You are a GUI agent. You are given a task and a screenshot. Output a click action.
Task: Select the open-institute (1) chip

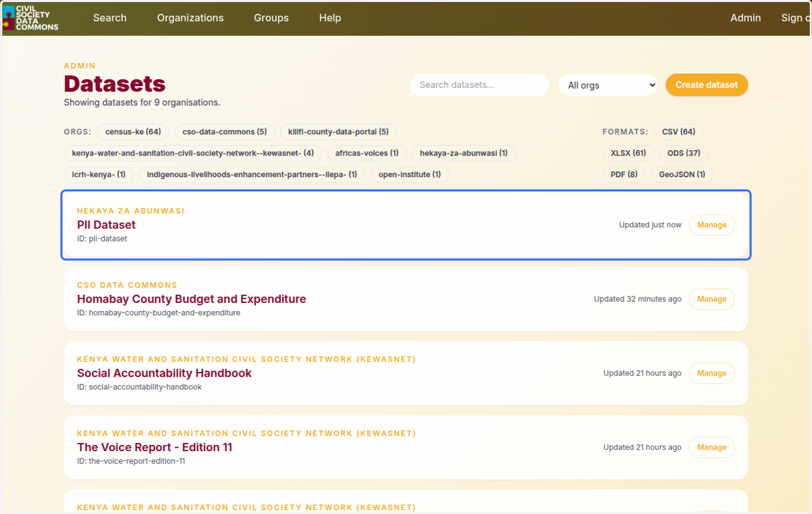(x=409, y=174)
